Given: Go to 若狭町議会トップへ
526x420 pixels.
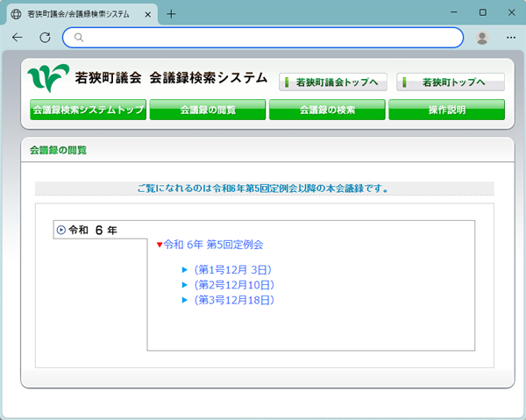Looking at the screenshot, I should pos(333,82).
